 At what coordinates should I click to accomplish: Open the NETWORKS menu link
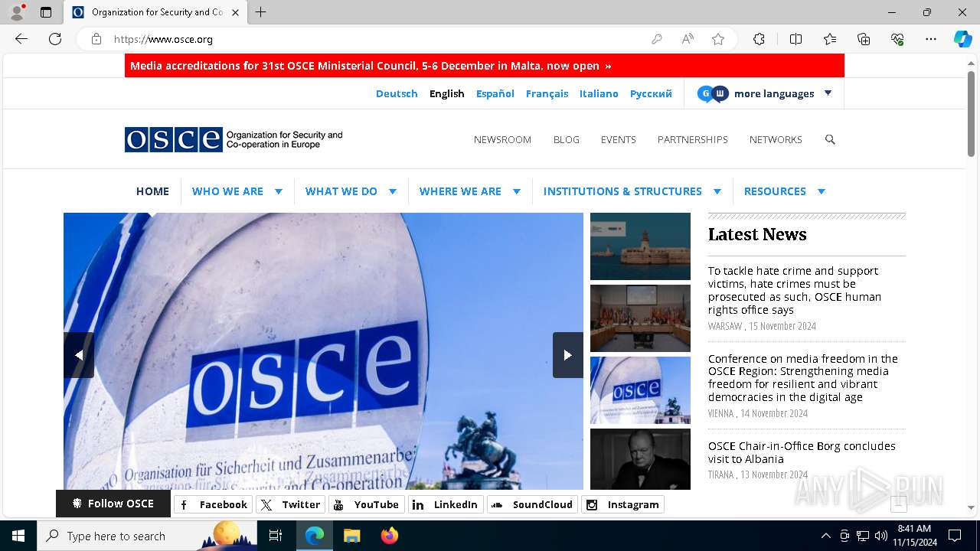[x=776, y=139]
